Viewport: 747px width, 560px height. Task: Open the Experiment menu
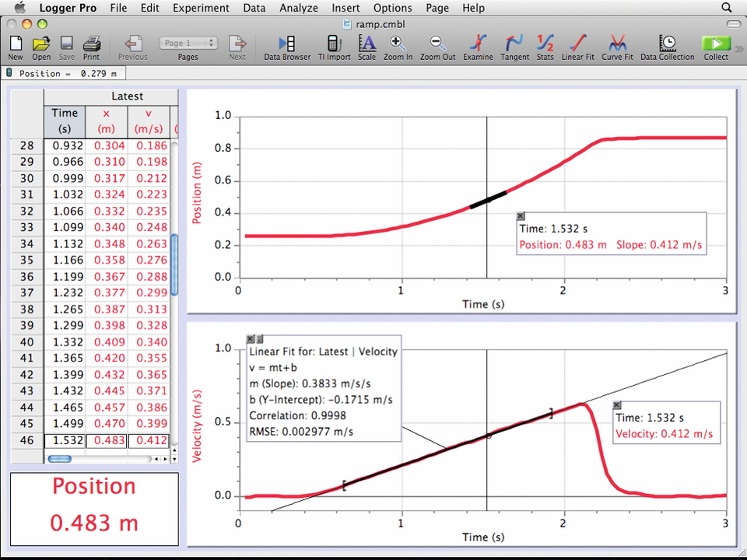[201, 8]
